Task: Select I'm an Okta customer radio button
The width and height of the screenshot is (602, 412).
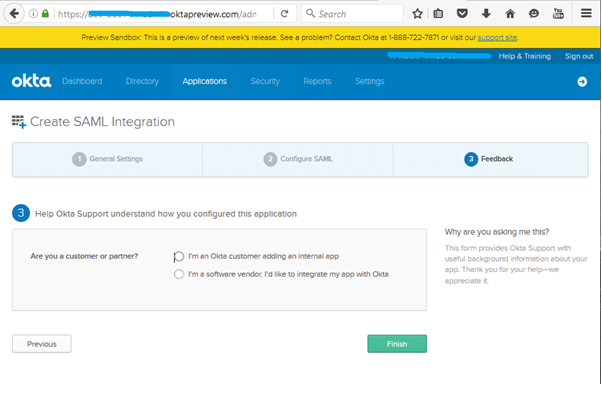Action: click(x=179, y=256)
